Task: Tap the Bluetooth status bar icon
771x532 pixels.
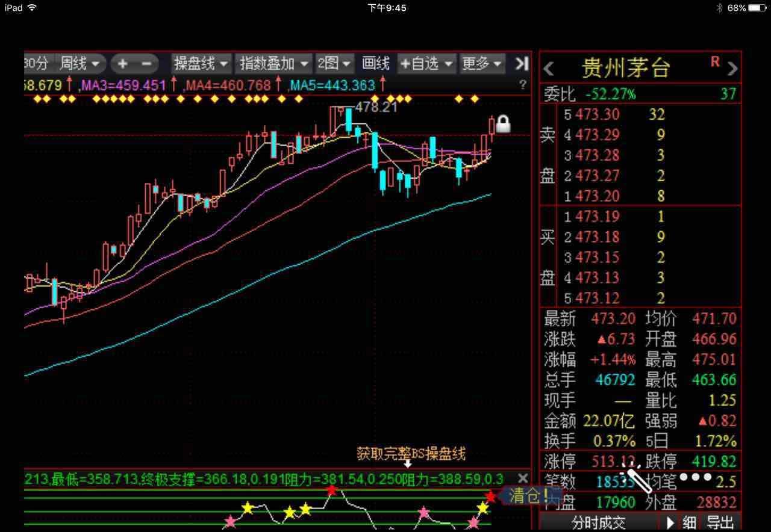Action: point(719,8)
